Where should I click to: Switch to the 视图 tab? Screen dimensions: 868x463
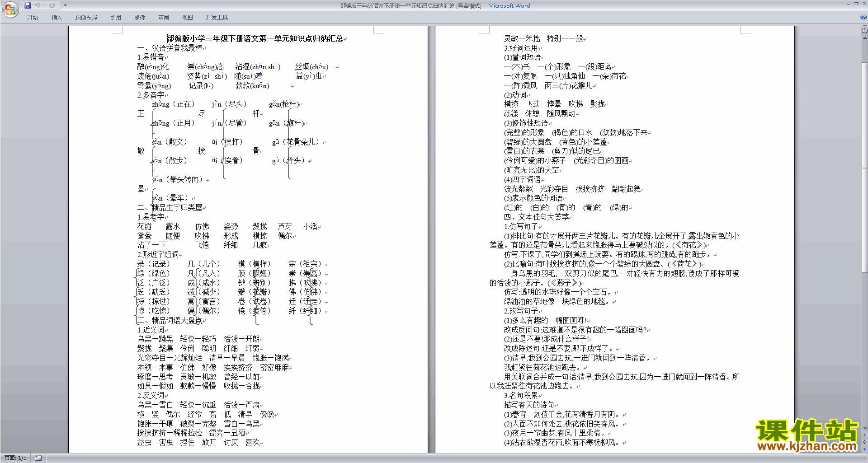(x=187, y=18)
